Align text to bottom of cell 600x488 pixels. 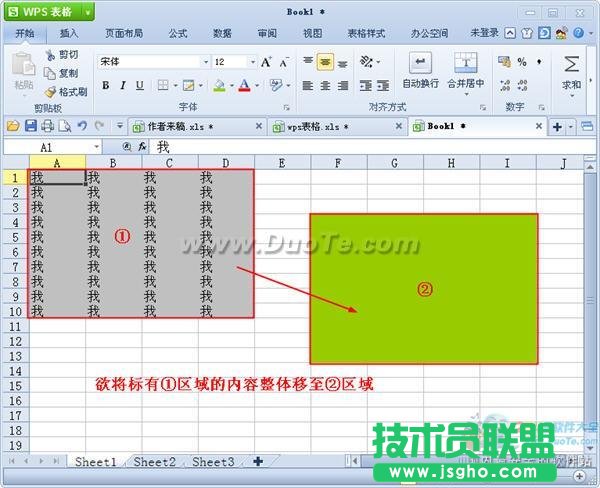342,64
